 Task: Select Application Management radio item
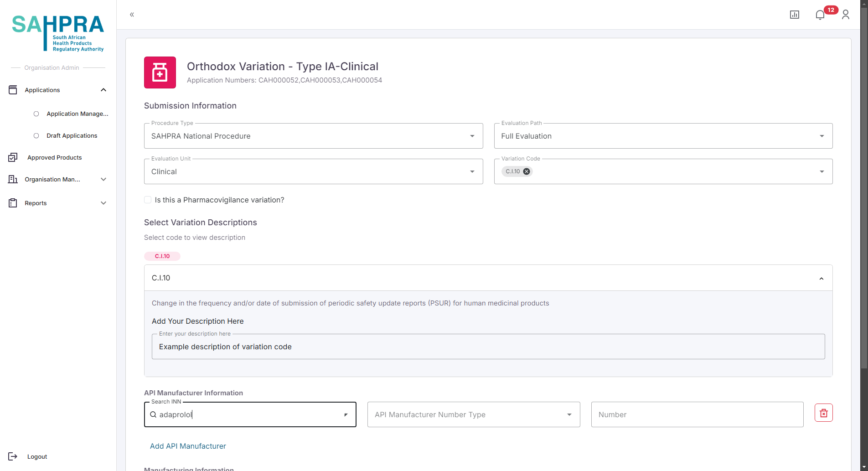click(x=36, y=114)
